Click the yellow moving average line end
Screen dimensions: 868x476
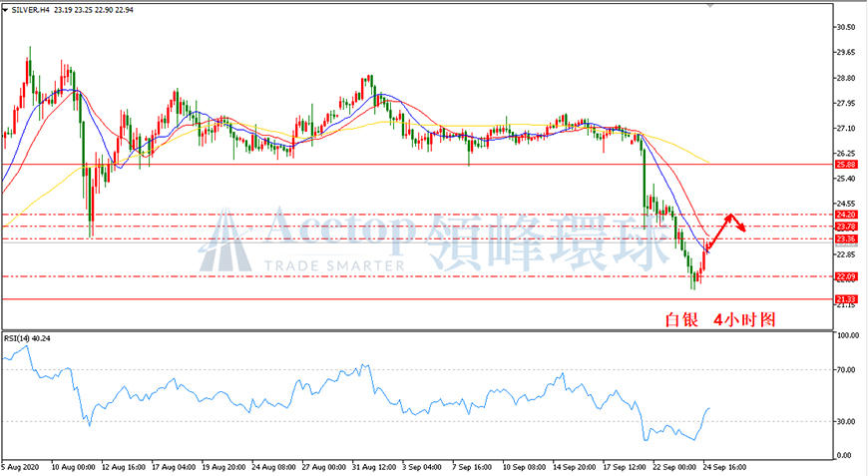tap(707, 161)
